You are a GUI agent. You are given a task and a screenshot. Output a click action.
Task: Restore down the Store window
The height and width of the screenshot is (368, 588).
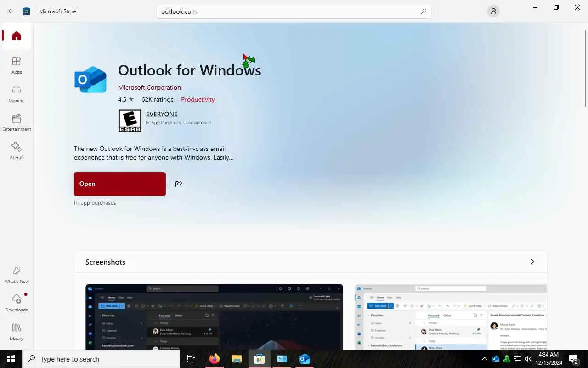pos(556,8)
